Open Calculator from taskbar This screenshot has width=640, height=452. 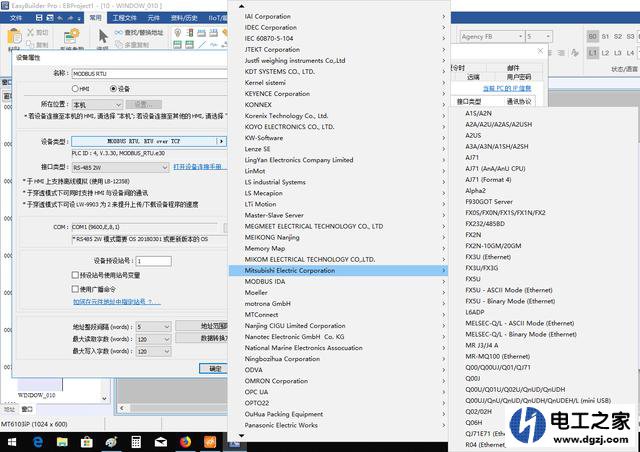point(136,442)
